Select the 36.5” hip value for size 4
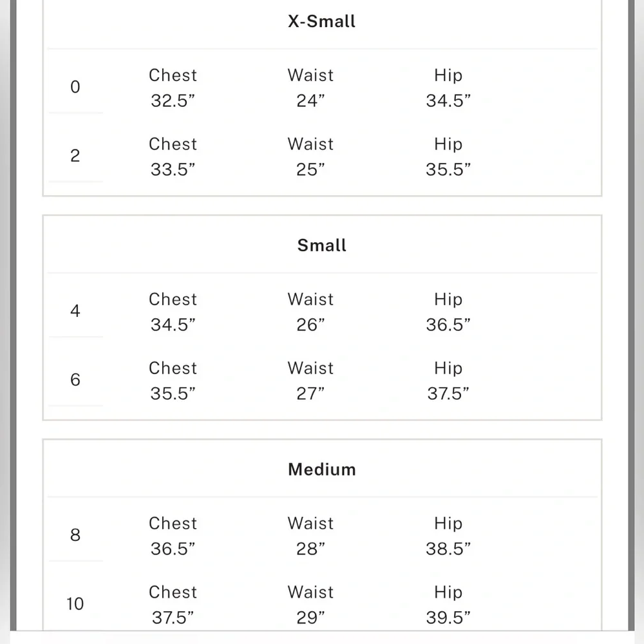 point(448,325)
